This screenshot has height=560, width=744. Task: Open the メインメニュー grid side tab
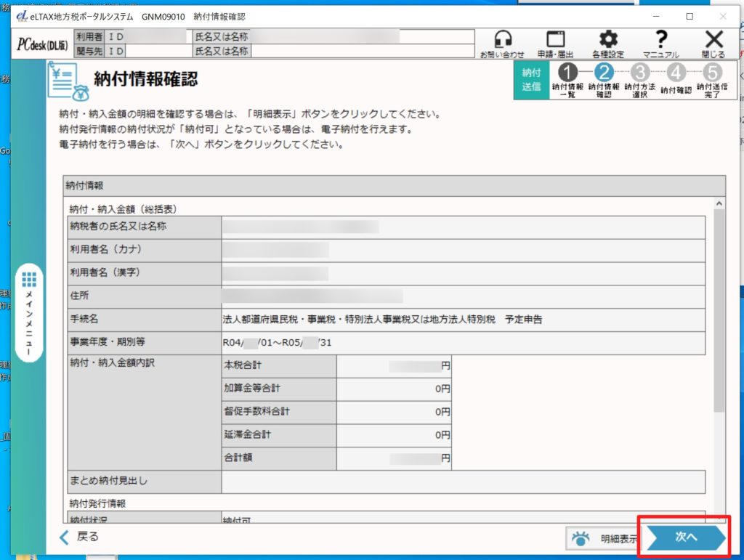click(29, 314)
